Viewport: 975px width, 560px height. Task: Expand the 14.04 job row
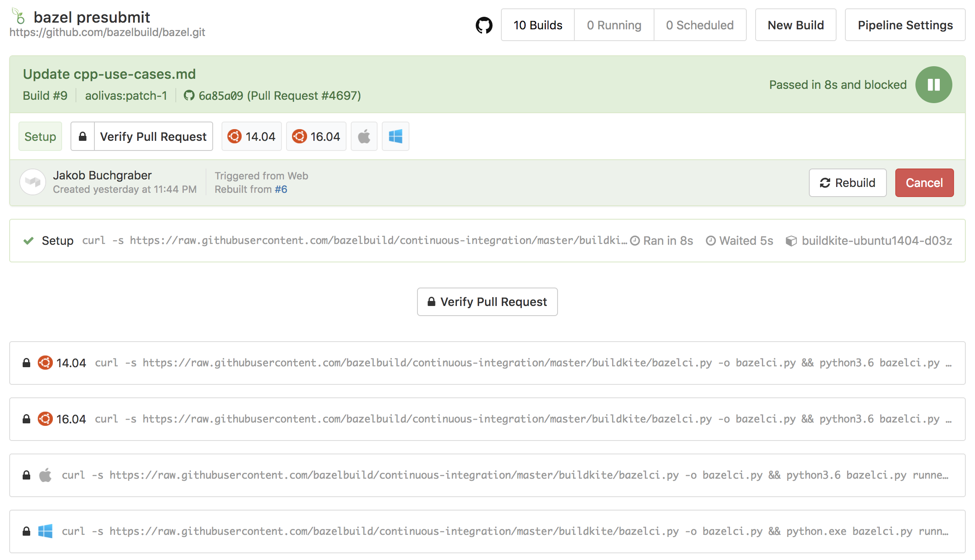pos(487,363)
